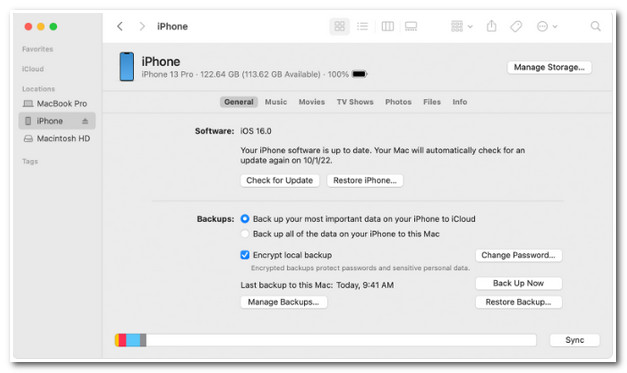Switch to the Photos tab
The width and height of the screenshot is (627, 373).
pos(398,102)
